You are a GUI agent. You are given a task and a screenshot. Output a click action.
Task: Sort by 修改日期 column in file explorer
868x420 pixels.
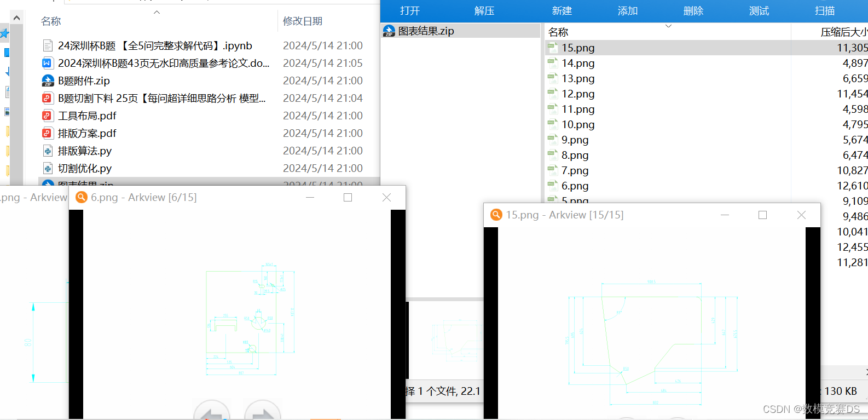click(303, 21)
